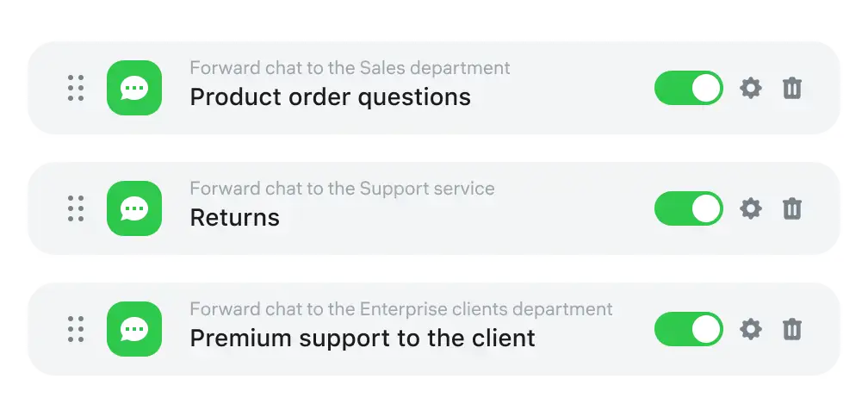The width and height of the screenshot is (868, 410).
Task: Delete the Returns rule with trash icon
Action: [792, 208]
